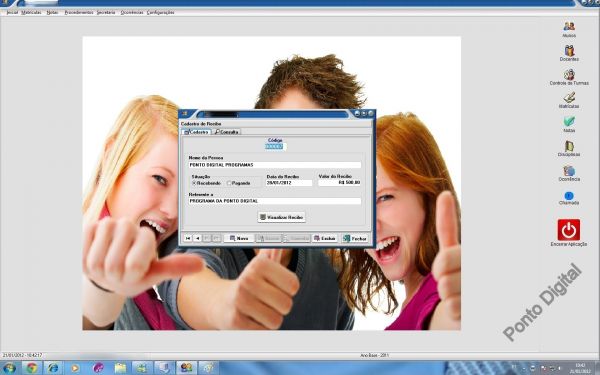
Task: Open the Matrículas menu in menu bar
Action: point(31,13)
